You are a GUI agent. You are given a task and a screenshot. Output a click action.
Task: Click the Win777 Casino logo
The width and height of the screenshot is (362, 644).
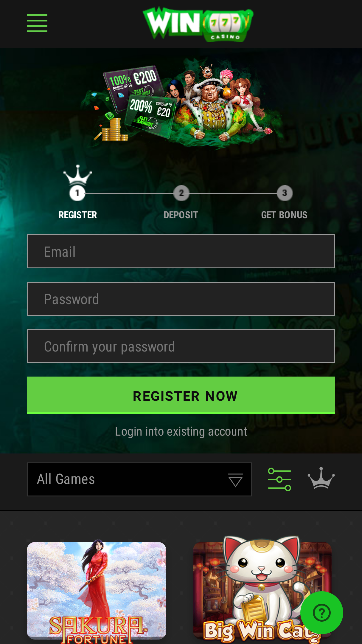[198, 24]
